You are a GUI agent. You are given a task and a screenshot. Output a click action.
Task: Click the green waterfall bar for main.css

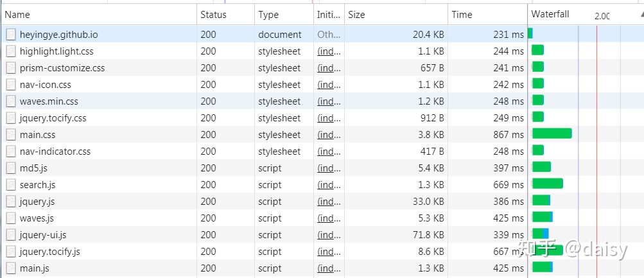552,134
